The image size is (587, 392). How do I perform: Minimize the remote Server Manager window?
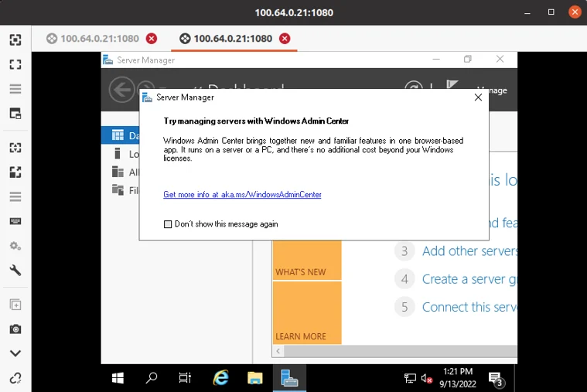click(436, 60)
